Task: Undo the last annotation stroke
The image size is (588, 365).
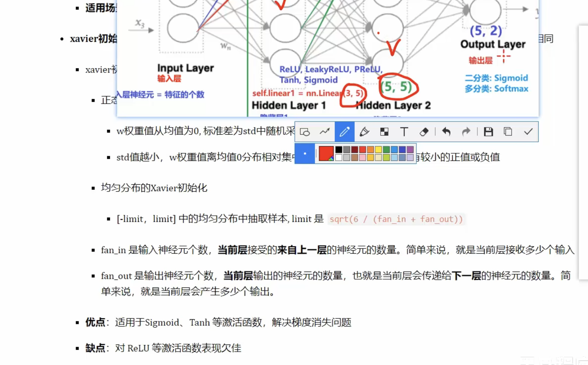Action: pyautogui.click(x=446, y=132)
